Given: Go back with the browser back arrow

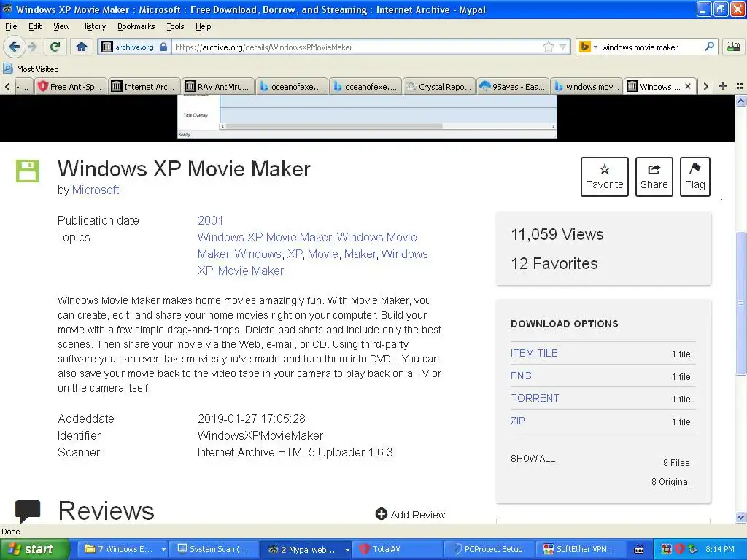Looking at the screenshot, I should click(x=14, y=47).
